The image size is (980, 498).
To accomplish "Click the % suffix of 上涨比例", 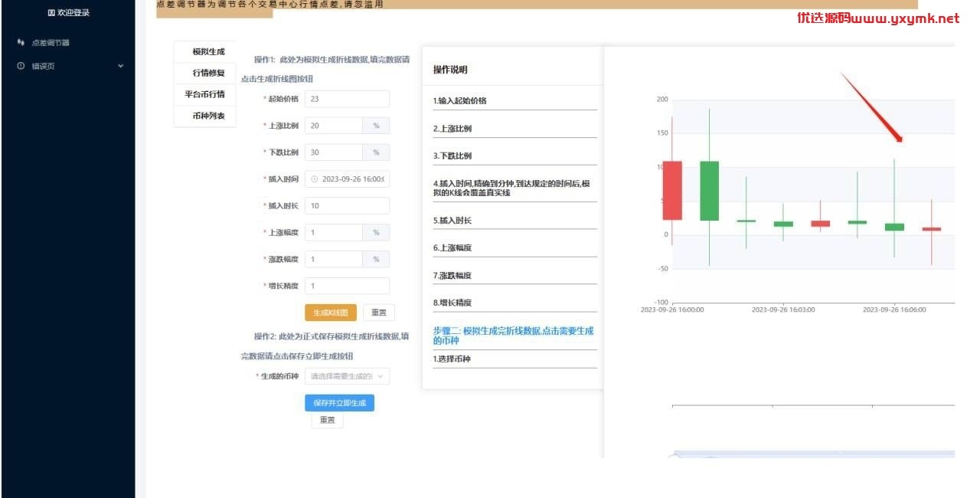I will (x=376, y=126).
